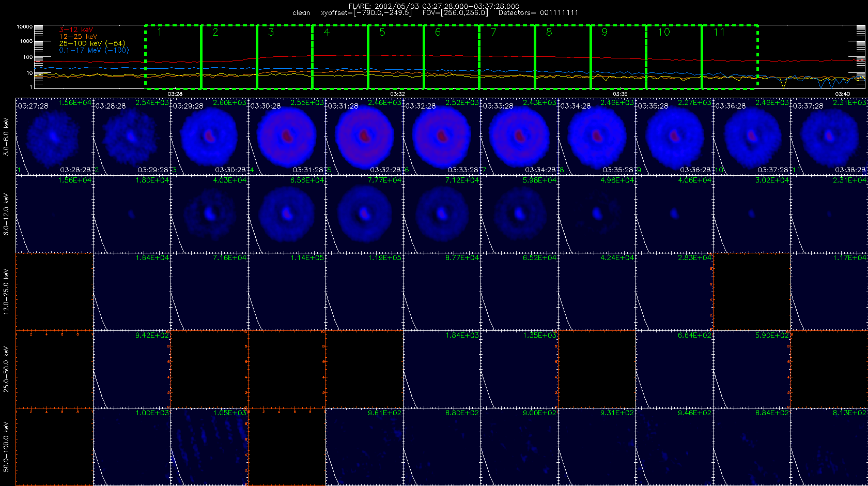Open the 50-100 keV panel labeled 1.05E+03
868x486 pixels.
[210, 447]
